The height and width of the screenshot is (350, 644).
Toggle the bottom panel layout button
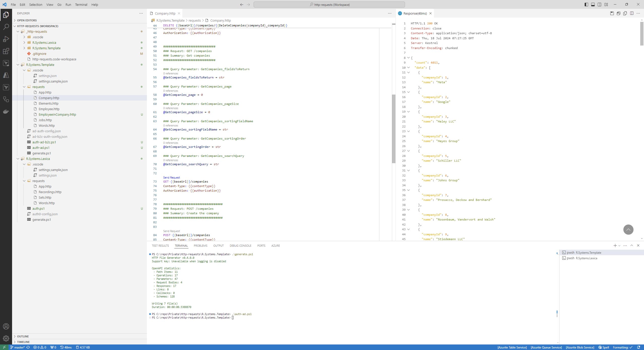593,5
